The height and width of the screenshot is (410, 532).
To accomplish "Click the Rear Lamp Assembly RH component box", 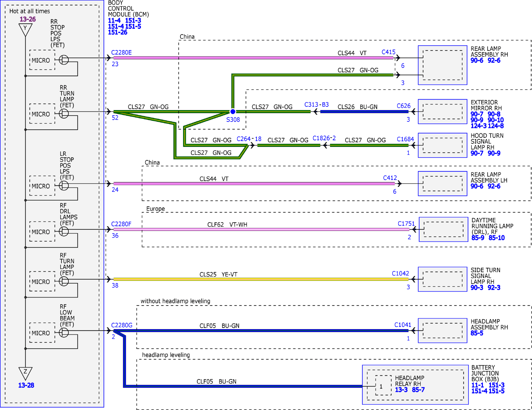I will (x=443, y=65).
